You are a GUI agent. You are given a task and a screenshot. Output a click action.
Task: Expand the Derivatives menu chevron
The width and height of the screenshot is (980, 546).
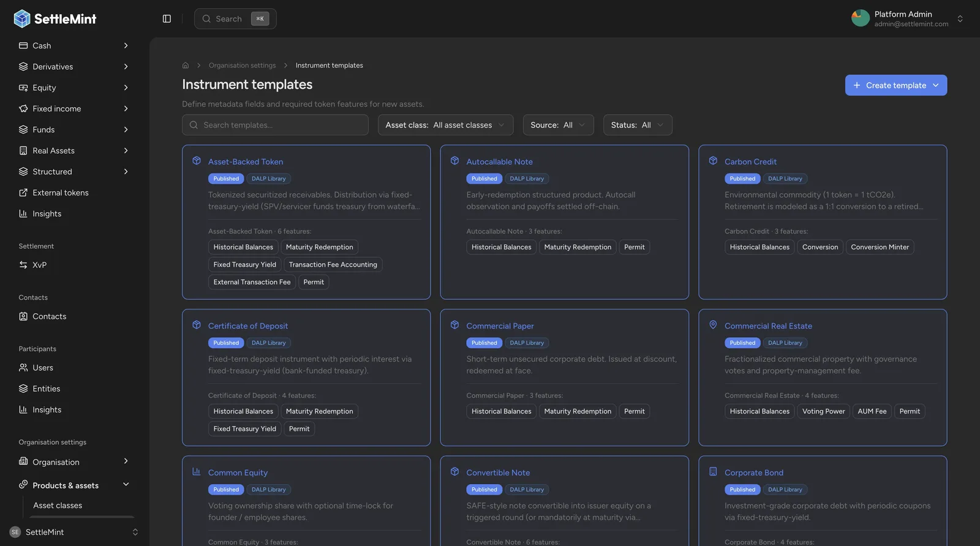pos(126,66)
